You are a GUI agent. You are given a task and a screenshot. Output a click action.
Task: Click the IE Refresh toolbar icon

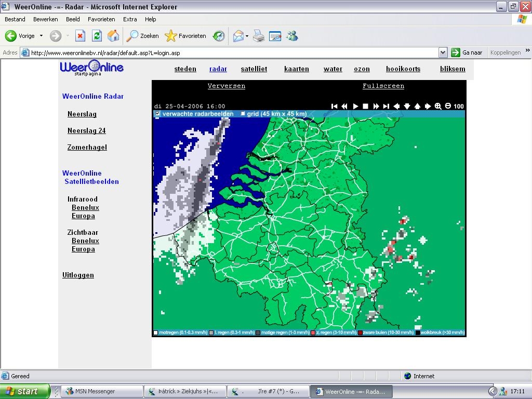pos(97,36)
